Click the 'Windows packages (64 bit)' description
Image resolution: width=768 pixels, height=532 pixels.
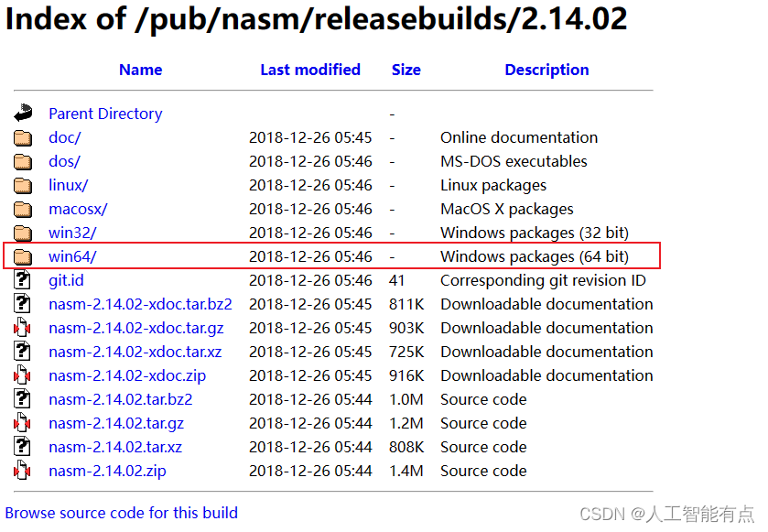[x=535, y=256]
